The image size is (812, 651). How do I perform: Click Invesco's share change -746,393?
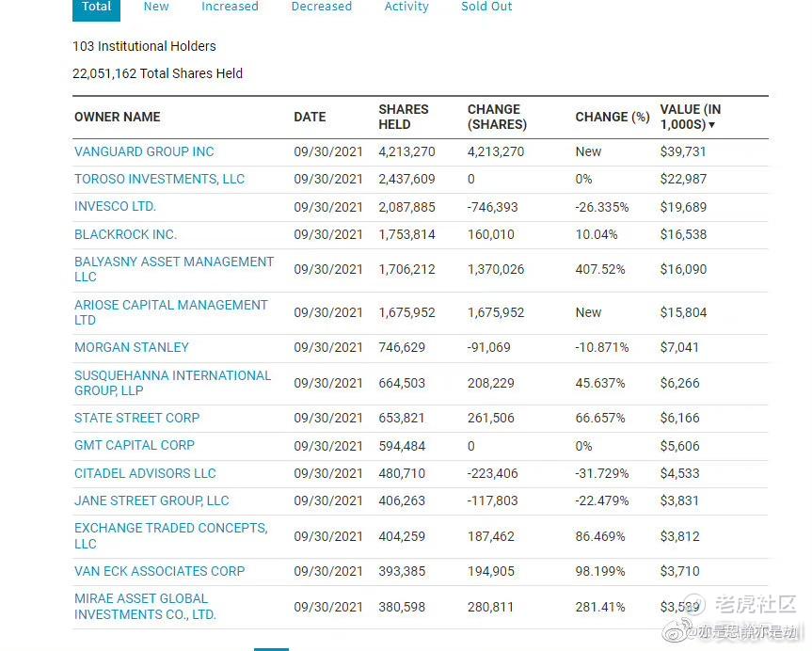click(x=492, y=207)
